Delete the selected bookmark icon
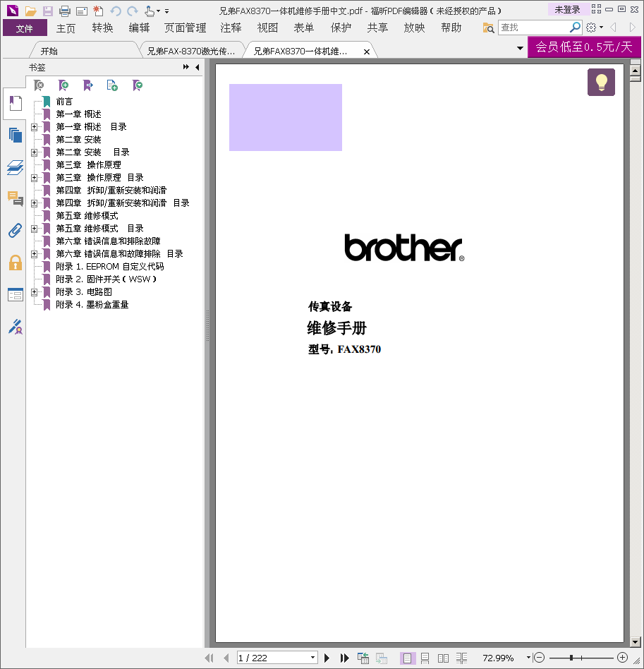The height and width of the screenshot is (669, 644). click(x=39, y=85)
